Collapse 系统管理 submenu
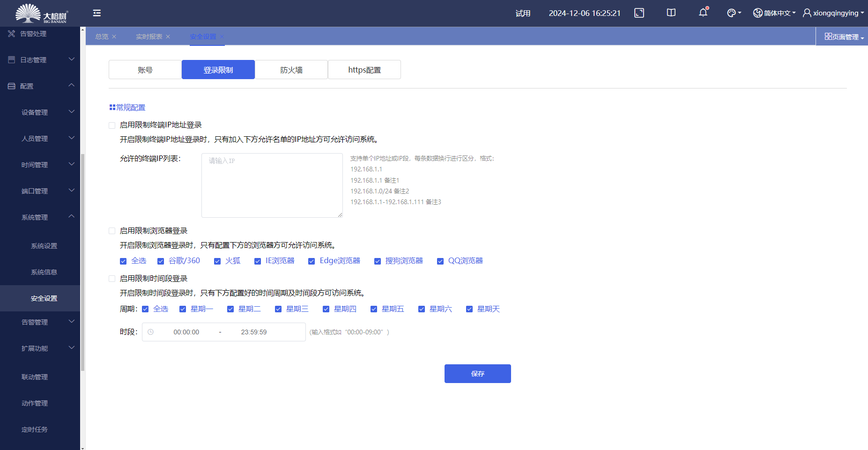The height and width of the screenshot is (450, 868). [x=72, y=216]
